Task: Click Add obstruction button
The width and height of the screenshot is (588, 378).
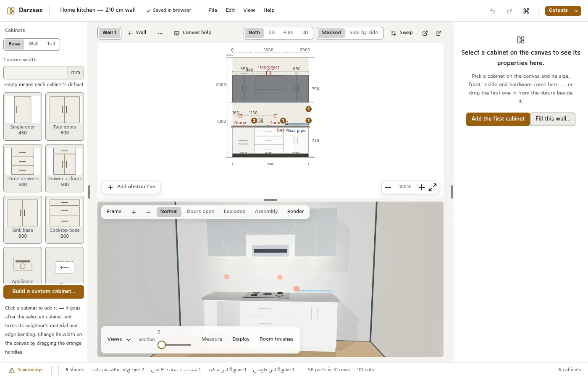Action: [131, 187]
